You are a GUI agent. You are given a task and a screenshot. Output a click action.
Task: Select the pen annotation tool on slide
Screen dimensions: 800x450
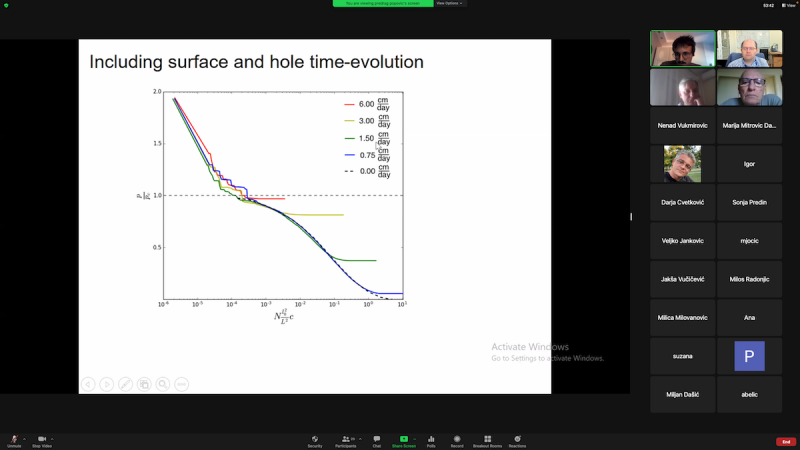click(126, 384)
